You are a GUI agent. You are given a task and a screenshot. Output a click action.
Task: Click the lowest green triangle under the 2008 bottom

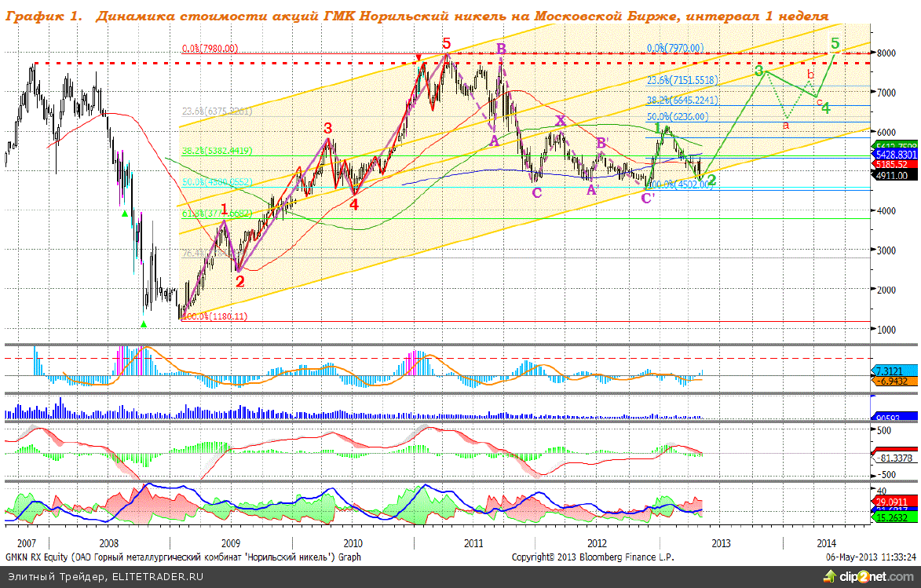[143, 323]
